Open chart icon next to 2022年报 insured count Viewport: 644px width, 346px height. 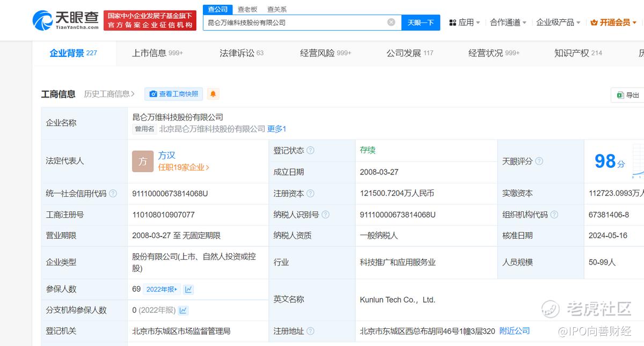click(x=188, y=289)
